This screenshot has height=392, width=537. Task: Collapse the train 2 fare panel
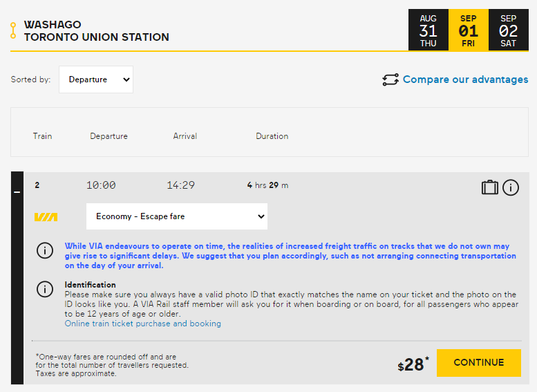tap(17, 192)
